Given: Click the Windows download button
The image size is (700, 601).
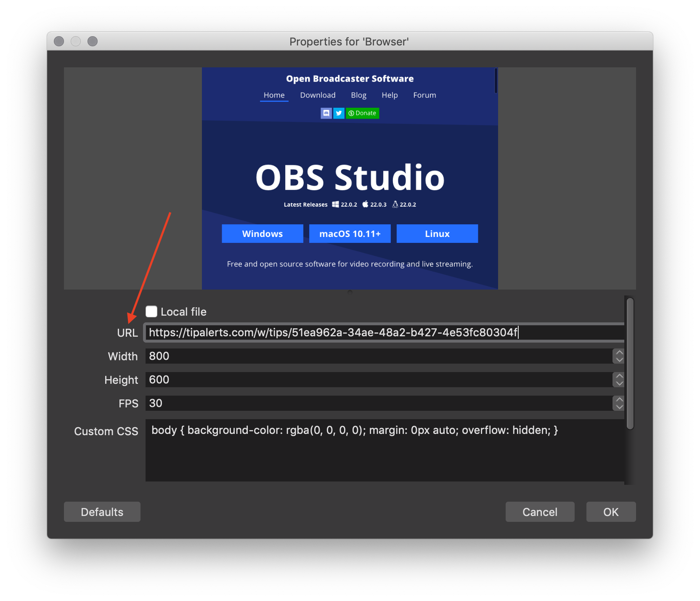Looking at the screenshot, I should pyautogui.click(x=262, y=234).
